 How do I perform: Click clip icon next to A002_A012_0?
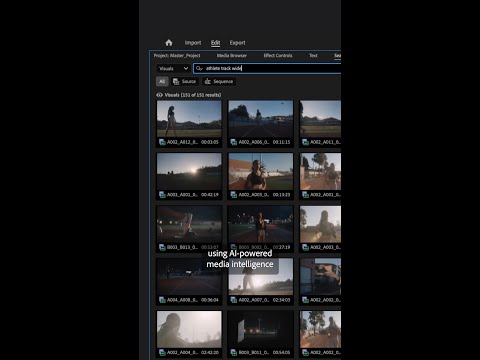[162, 142]
